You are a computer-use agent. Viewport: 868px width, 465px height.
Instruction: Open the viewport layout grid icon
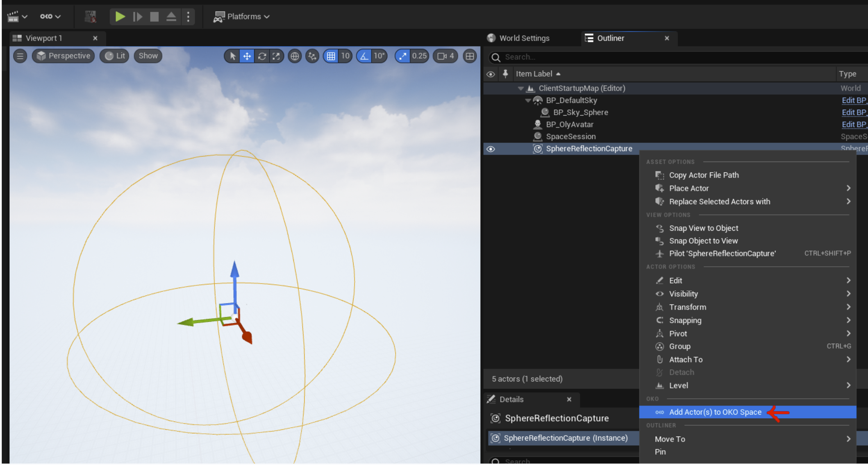click(470, 56)
